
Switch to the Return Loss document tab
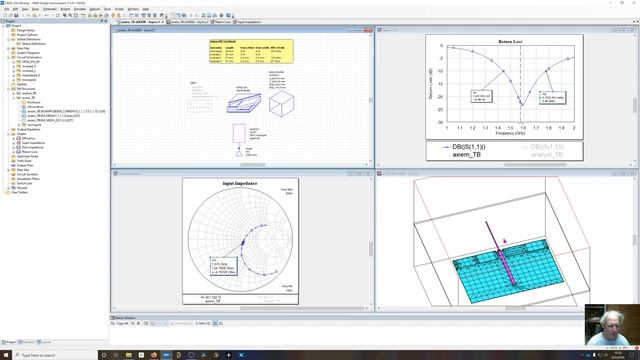tap(221, 22)
